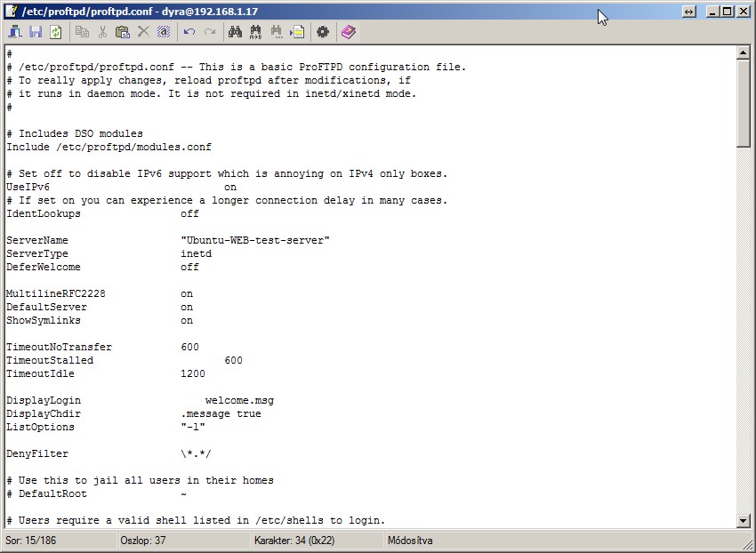Click the "welcome.msg" DisplayLogin value
This screenshot has height=553, width=756.
(239, 400)
